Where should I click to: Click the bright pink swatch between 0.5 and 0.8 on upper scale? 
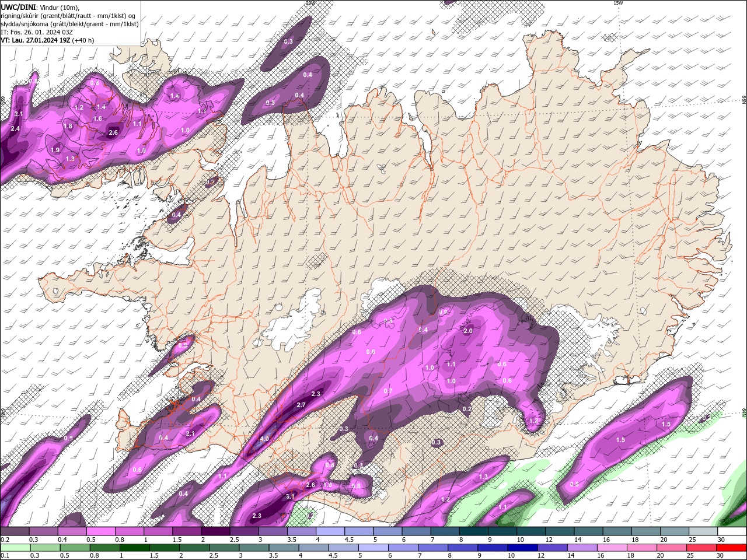pyautogui.click(x=100, y=531)
